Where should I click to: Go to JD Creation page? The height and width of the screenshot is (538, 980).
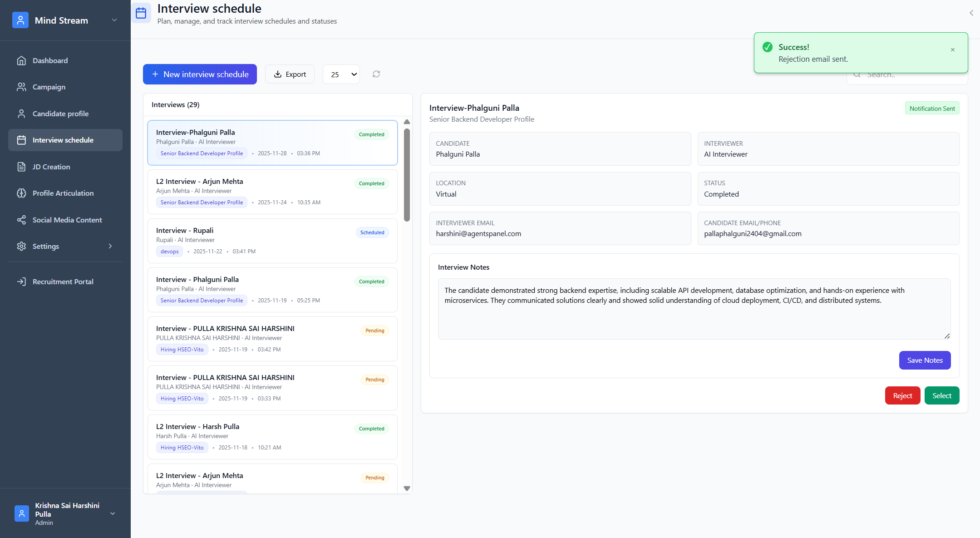51,167
